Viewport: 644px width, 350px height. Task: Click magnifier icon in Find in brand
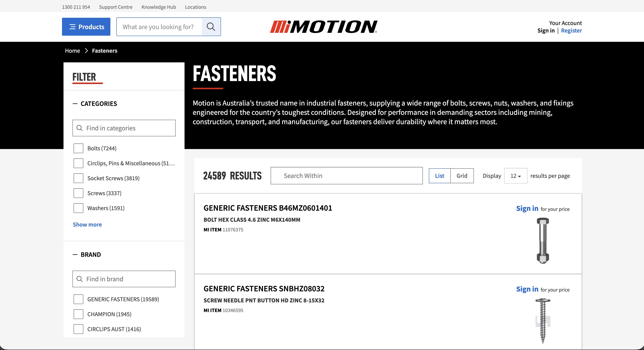80,279
